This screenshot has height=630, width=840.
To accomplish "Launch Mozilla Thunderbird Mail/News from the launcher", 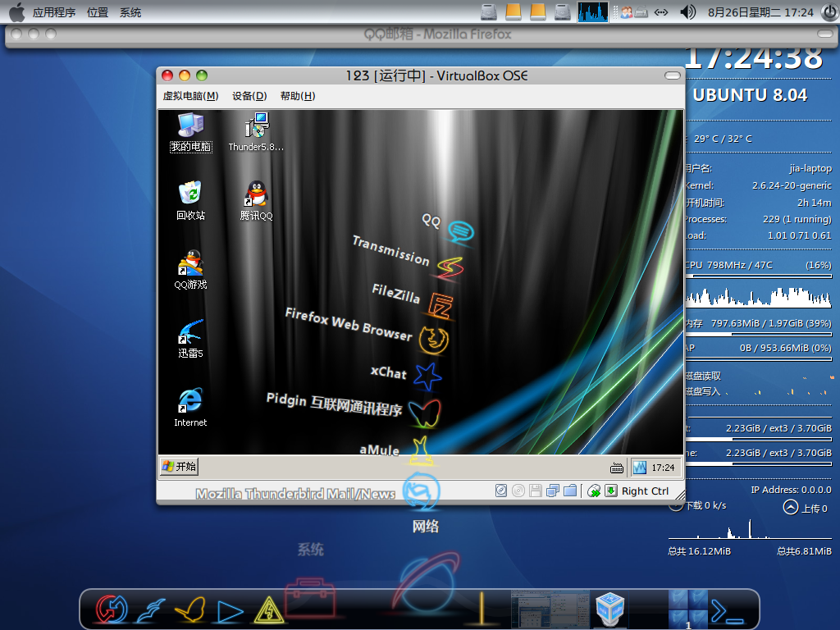I will tap(421, 491).
